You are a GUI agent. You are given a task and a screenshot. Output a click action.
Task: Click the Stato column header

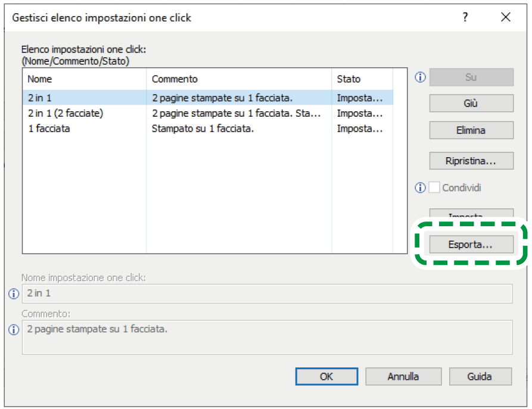[x=362, y=79]
